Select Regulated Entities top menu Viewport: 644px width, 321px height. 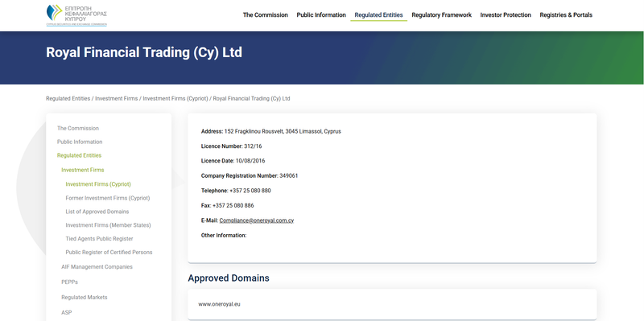378,15
